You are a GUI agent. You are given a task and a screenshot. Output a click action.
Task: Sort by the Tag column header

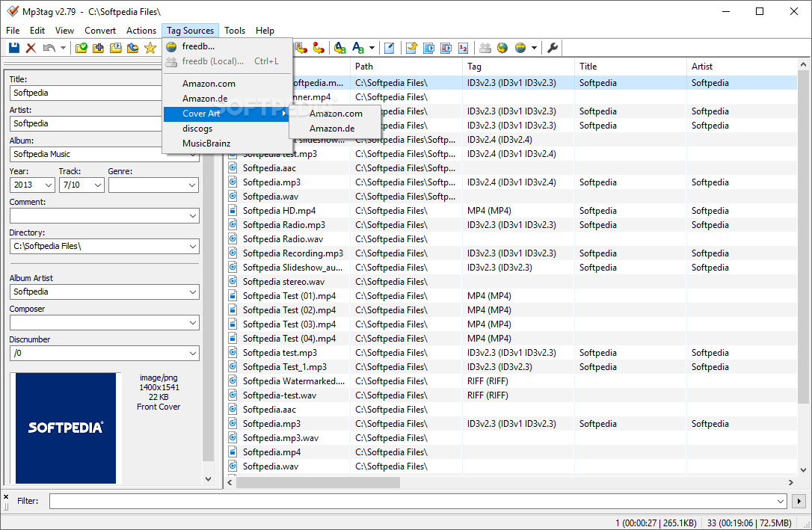point(518,67)
